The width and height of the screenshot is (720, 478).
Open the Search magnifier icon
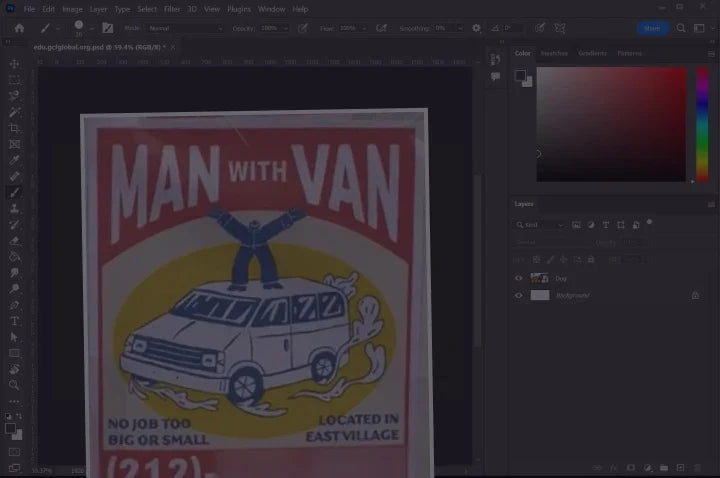(x=681, y=28)
